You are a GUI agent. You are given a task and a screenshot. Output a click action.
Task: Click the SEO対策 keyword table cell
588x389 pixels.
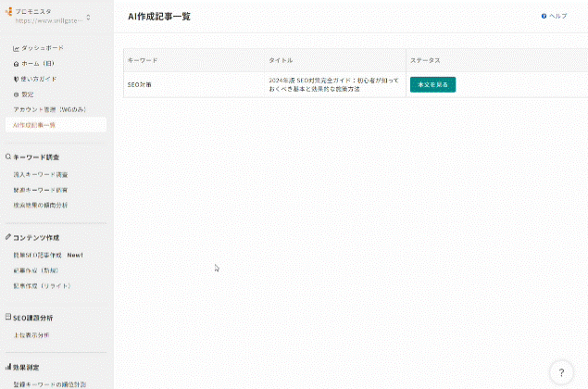tap(141, 84)
